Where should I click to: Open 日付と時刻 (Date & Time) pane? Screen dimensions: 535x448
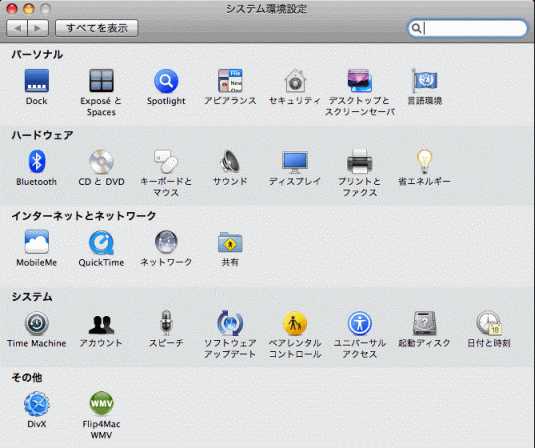(x=489, y=322)
